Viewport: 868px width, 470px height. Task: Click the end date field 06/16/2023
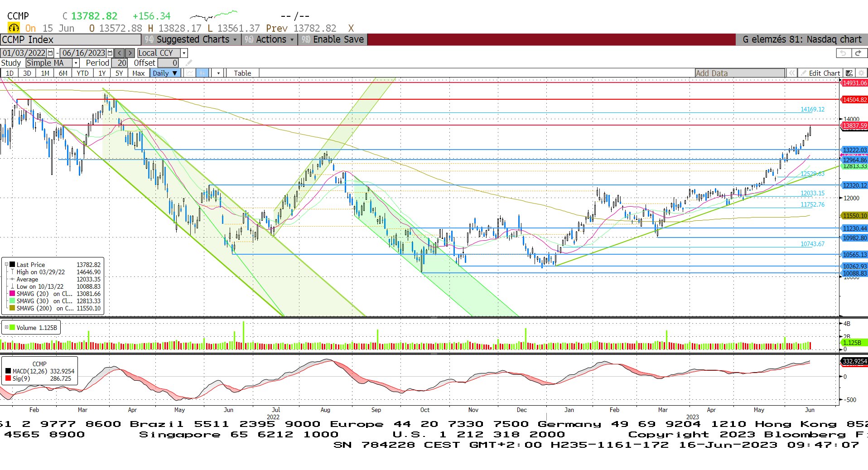(83, 53)
